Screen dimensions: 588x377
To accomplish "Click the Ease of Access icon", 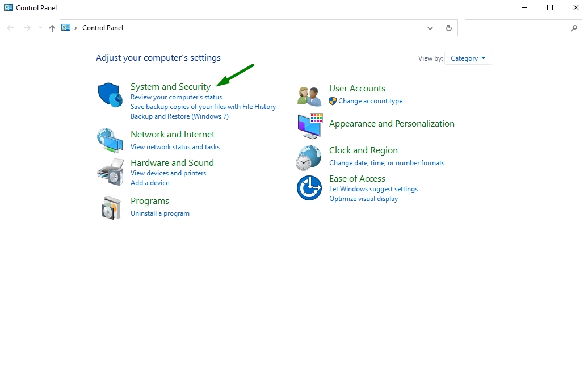I will coord(309,188).
